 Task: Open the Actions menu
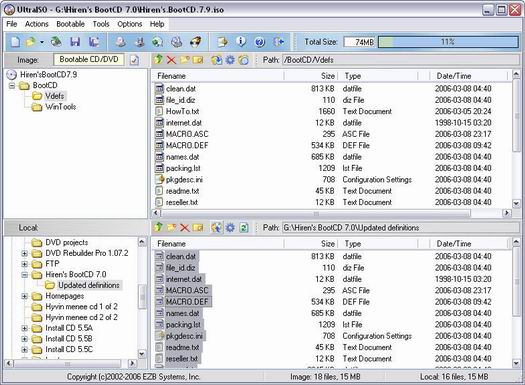tap(36, 24)
